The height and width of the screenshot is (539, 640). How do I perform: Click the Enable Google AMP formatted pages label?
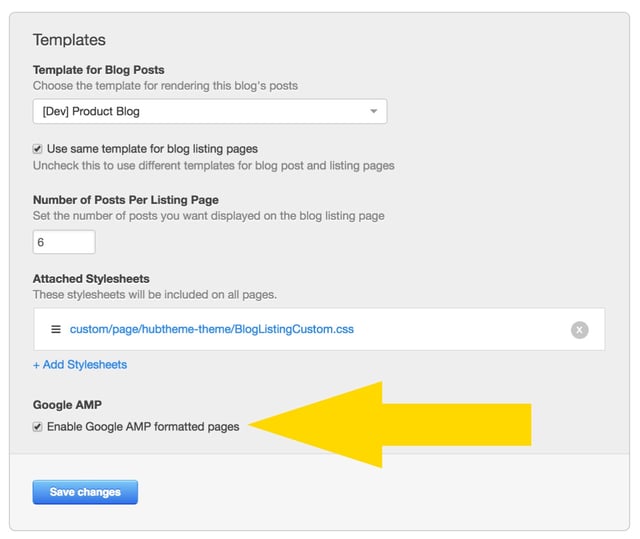(143, 427)
